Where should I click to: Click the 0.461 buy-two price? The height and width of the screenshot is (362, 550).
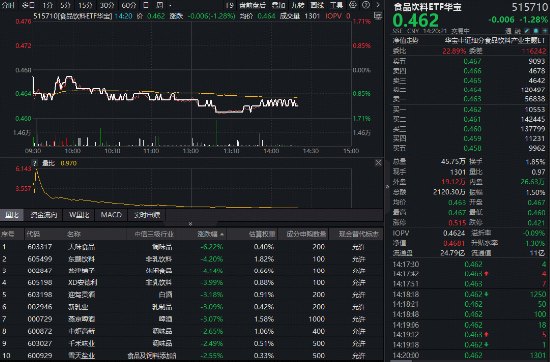point(472,120)
